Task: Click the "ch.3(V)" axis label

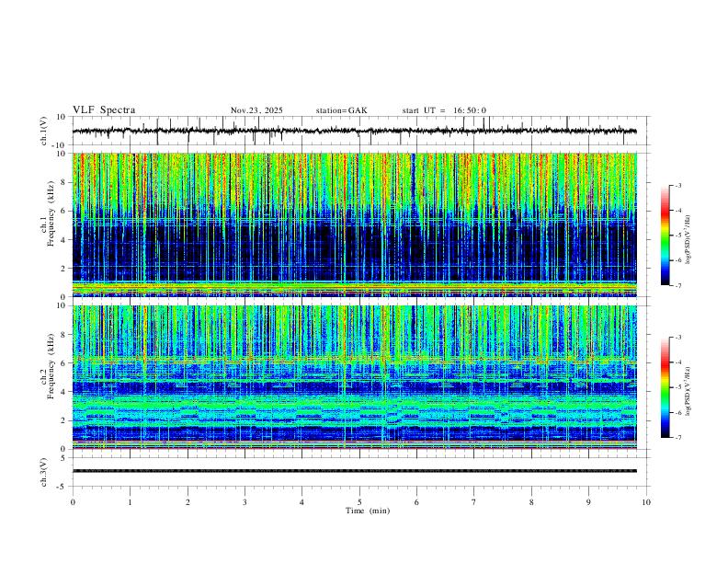Action: coord(44,472)
